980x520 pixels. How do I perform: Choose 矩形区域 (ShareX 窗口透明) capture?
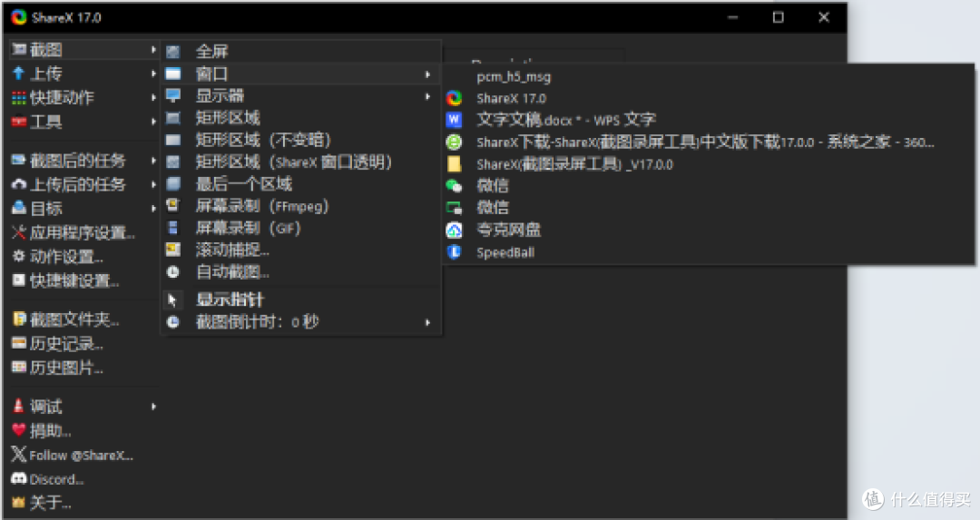click(x=301, y=162)
